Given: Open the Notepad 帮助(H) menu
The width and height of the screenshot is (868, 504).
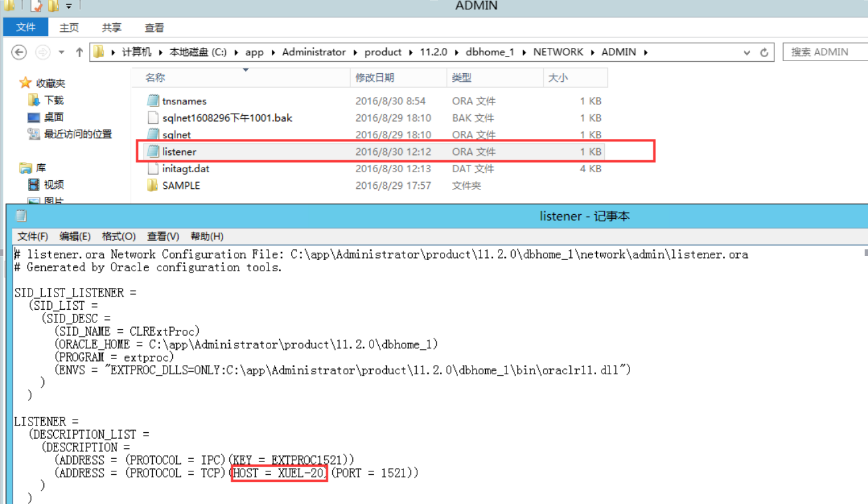Looking at the screenshot, I should [207, 236].
